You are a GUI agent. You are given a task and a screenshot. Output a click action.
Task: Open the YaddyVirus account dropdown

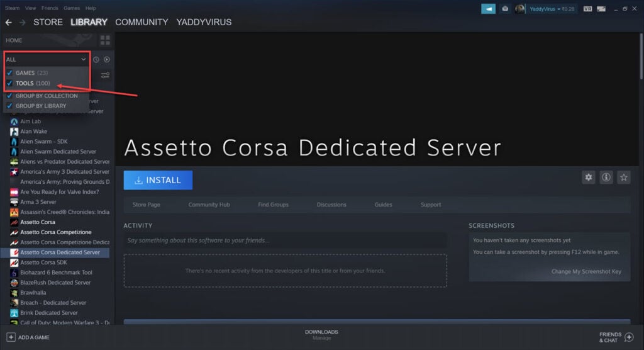(x=552, y=9)
